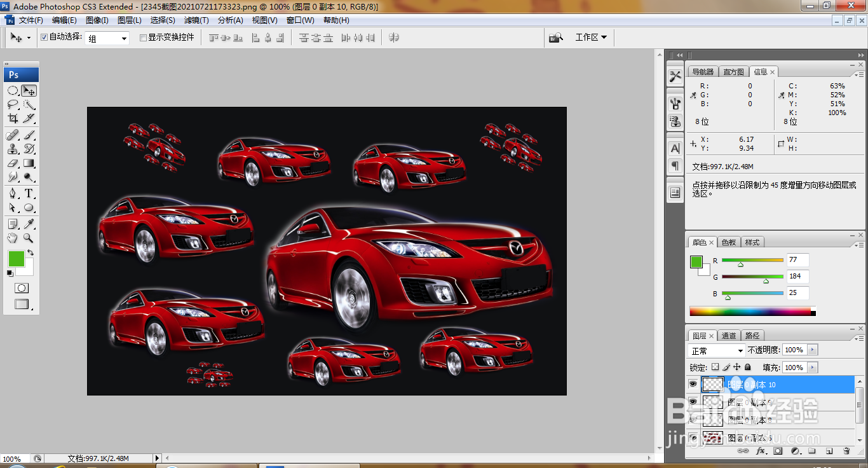Select the Smudge tool
868x468 pixels.
pyautogui.click(x=13, y=177)
